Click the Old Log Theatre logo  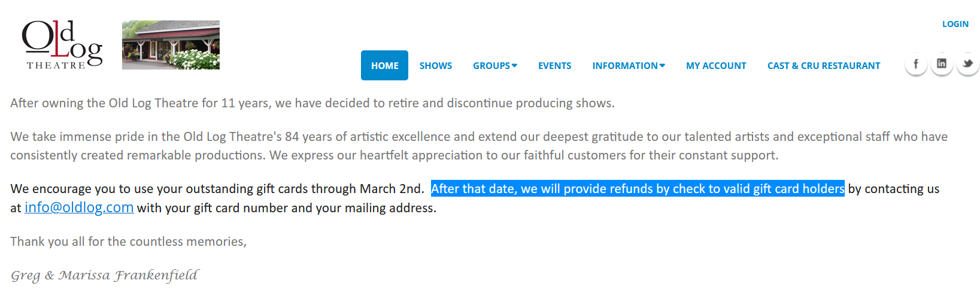pos(62,45)
